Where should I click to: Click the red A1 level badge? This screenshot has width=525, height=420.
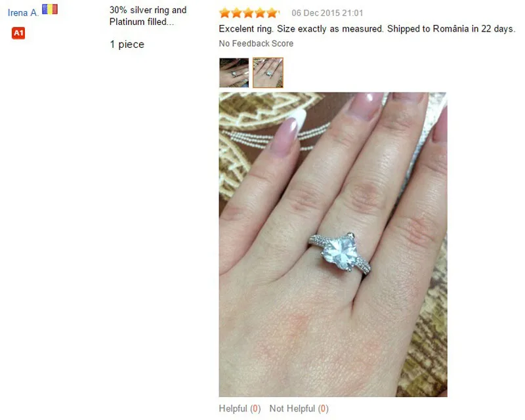(18, 33)
